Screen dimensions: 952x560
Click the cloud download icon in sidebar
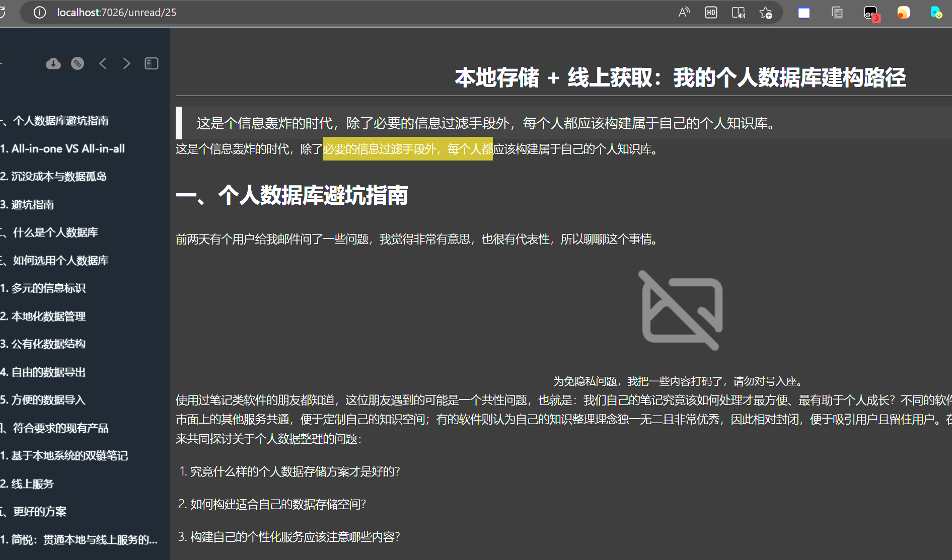click(x=53, y=63)
